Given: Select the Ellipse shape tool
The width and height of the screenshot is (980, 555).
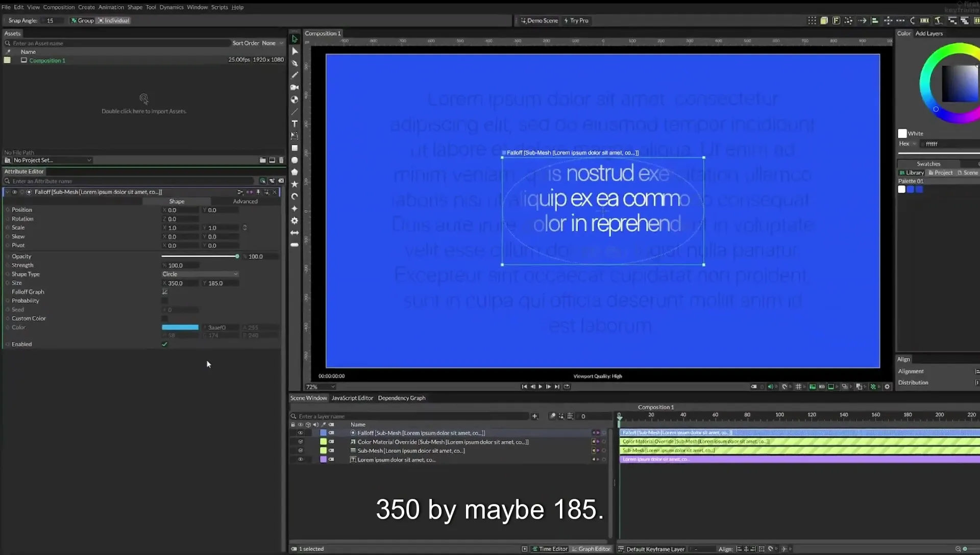Looking at the screenshot, I should pos(295,160).
